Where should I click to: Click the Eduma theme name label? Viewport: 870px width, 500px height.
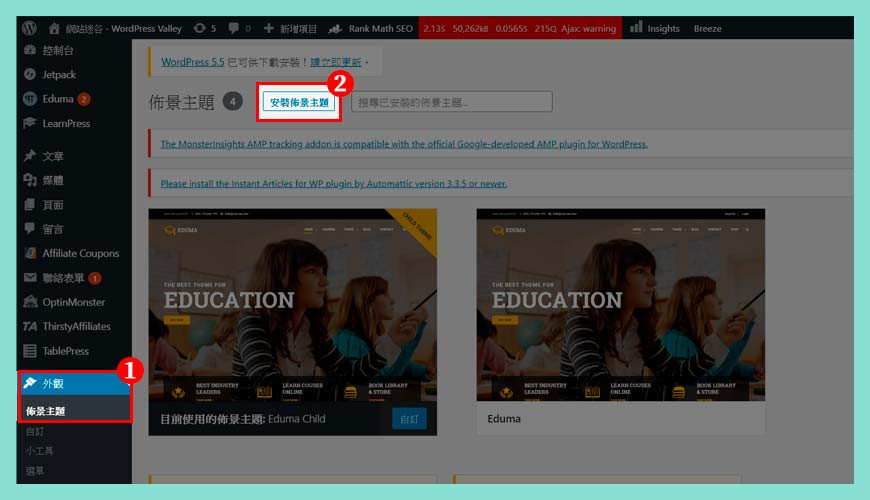[504, 418]
